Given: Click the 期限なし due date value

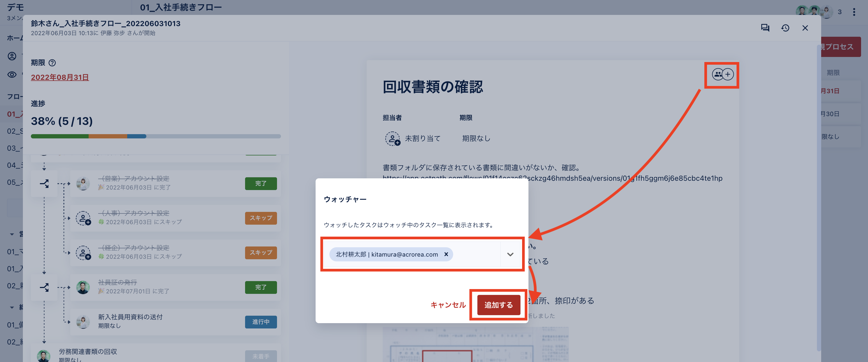Looking at the screenshot, I should point(476,138).
